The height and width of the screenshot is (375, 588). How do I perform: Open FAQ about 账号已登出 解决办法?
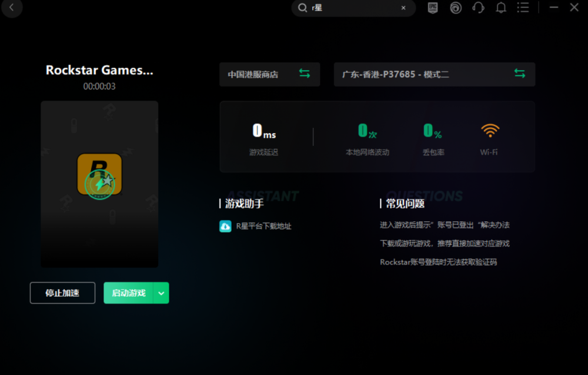click(x=445, y=225)
